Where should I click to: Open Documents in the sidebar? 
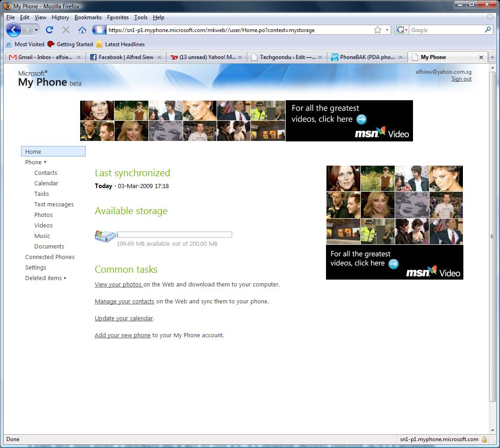[x=49, y=246]
